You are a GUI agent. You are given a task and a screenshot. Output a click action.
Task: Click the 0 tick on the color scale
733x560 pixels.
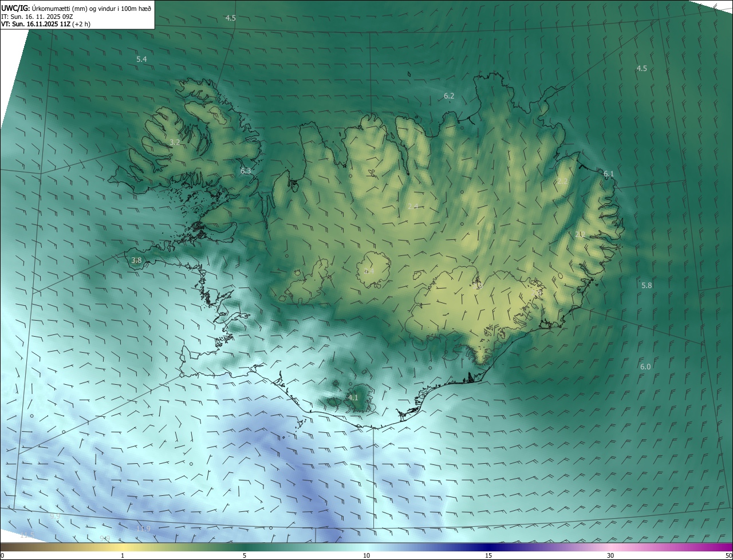2,555
